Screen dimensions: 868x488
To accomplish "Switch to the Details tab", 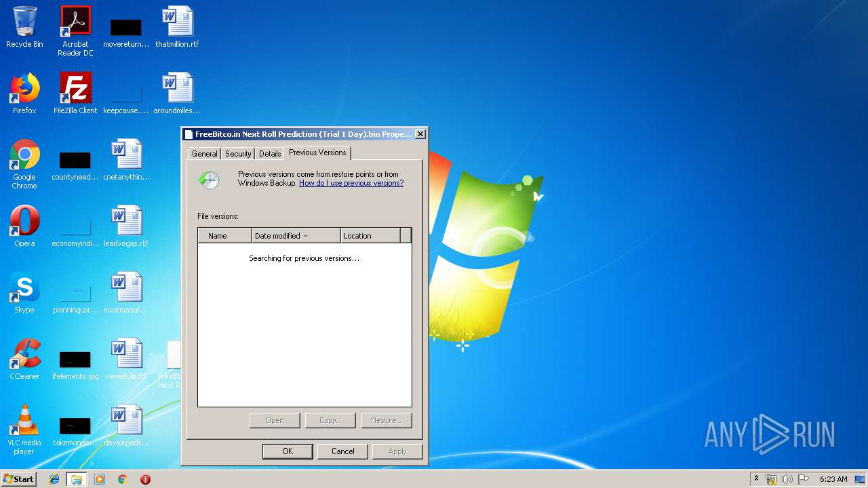I will [x=270, y=154].
